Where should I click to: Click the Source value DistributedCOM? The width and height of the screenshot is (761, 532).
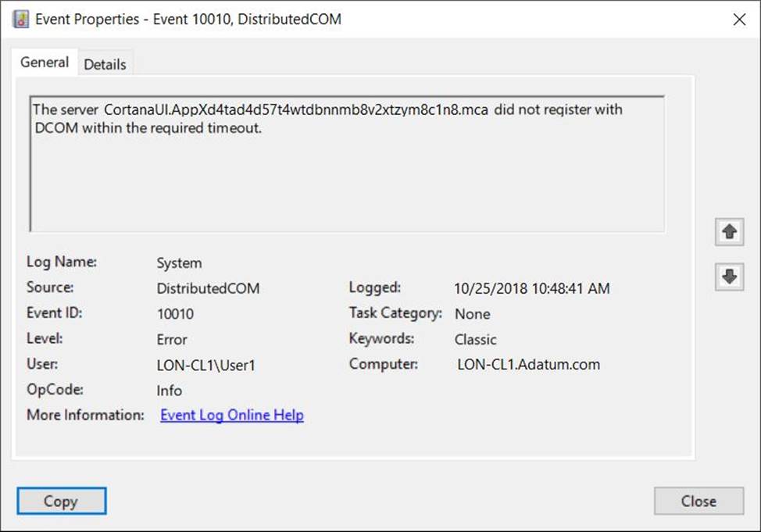(208, 288)
